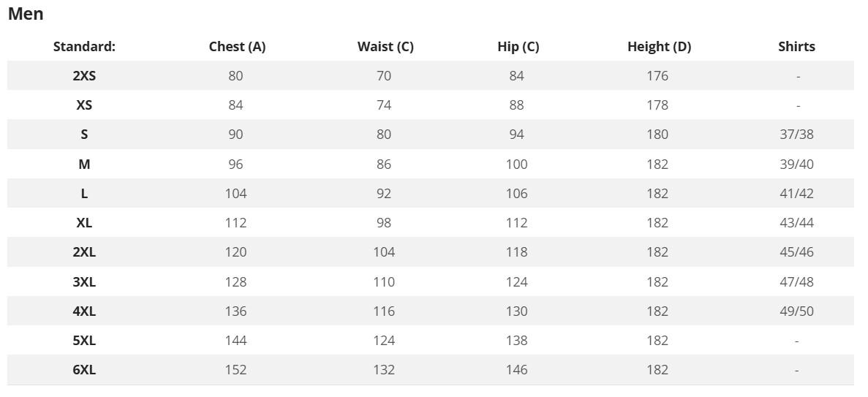Click the Men heading
This screenshot has height=397, width=868.
26,14
